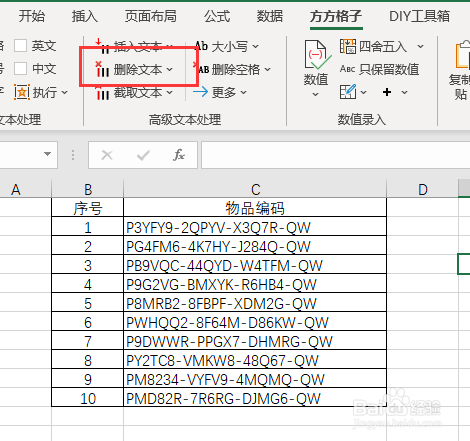The image size is (470, 441).
Task: Expand the 大小写 dropdown arrow
Action: pos(256,46)
